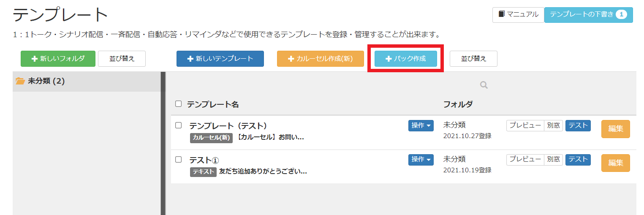Click the folder list 並び替え button

[122, 59]
